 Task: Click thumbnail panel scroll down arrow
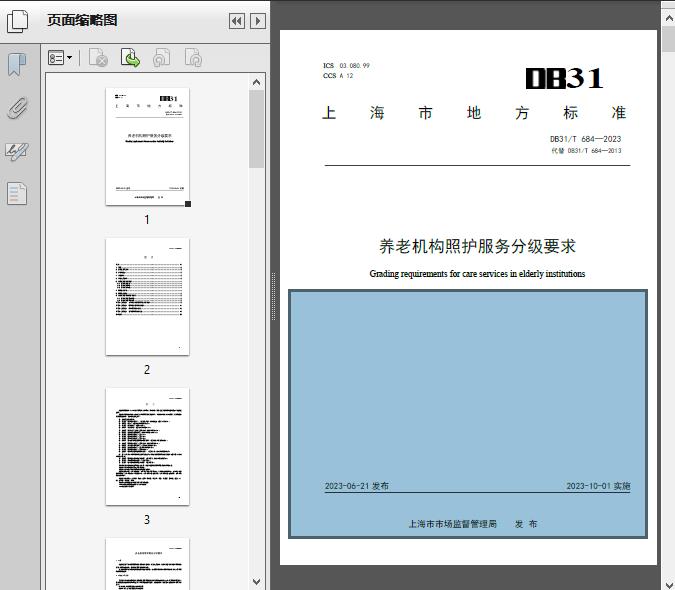tap(257, 581)
